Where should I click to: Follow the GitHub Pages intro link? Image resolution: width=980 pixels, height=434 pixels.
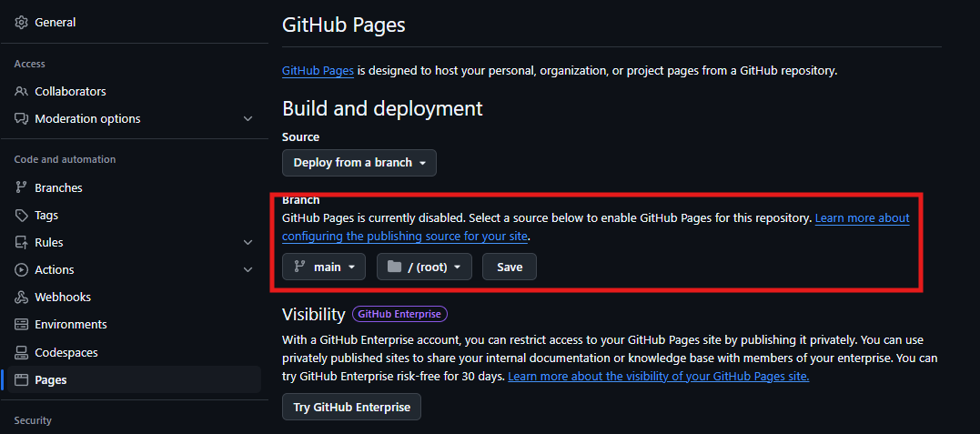(318, 71)
